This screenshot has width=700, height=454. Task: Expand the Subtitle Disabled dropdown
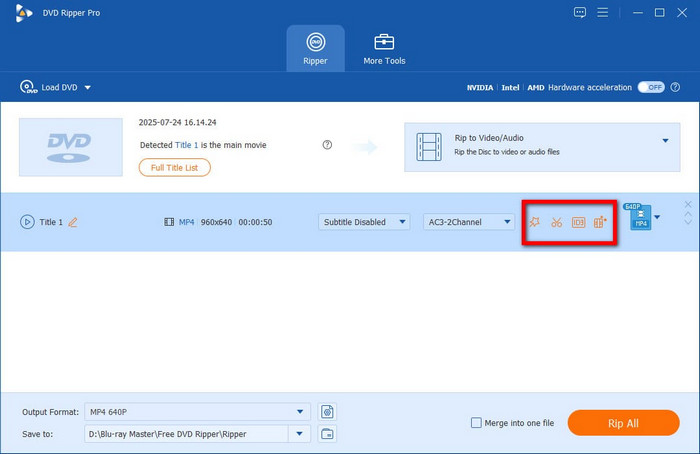pos(364,222)
